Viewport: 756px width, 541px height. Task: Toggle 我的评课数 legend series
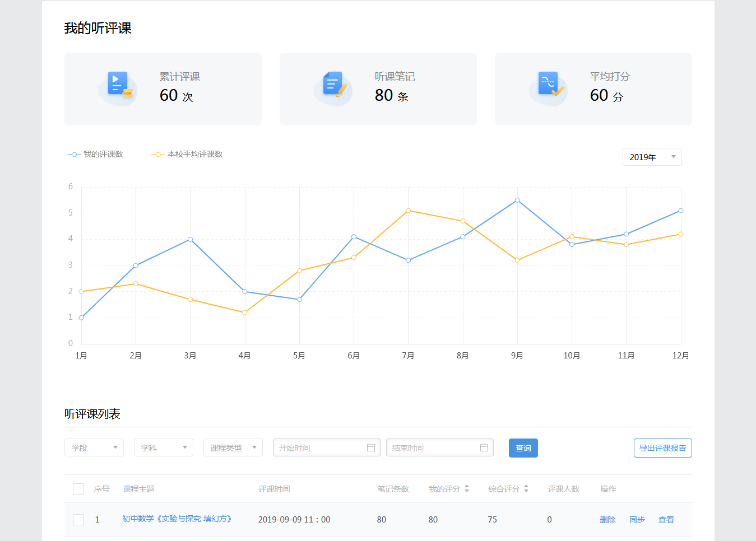pyautogui.click(x=95, y=155)
